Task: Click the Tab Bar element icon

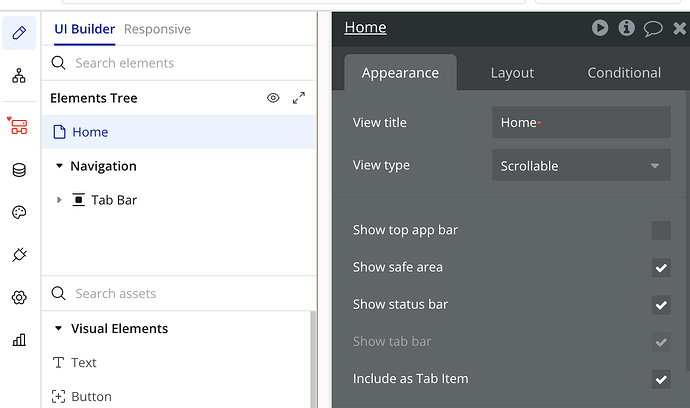Action: [x=79, y=200]
